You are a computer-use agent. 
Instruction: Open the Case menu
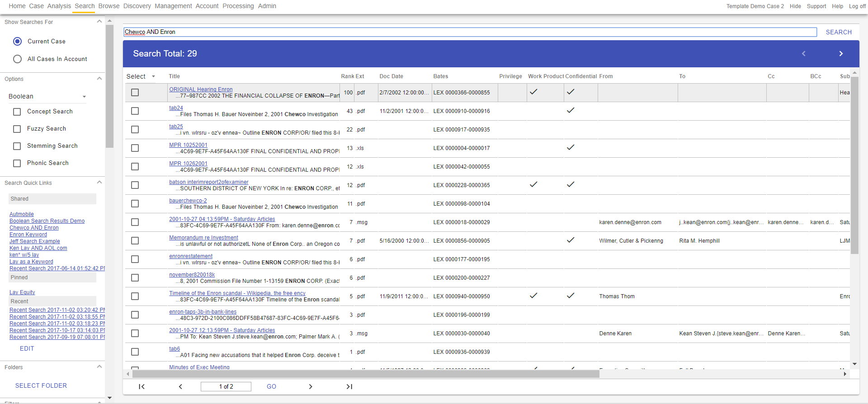[36, 6]
